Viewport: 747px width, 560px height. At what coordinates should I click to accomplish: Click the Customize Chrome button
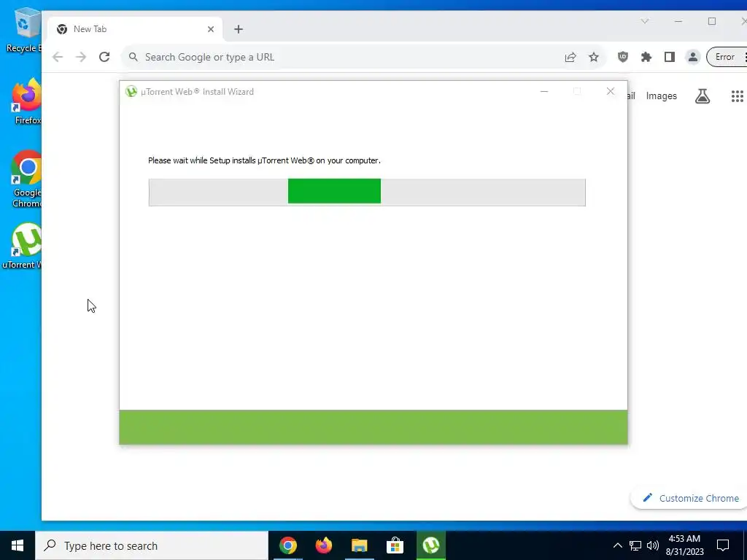click(691, 498)
